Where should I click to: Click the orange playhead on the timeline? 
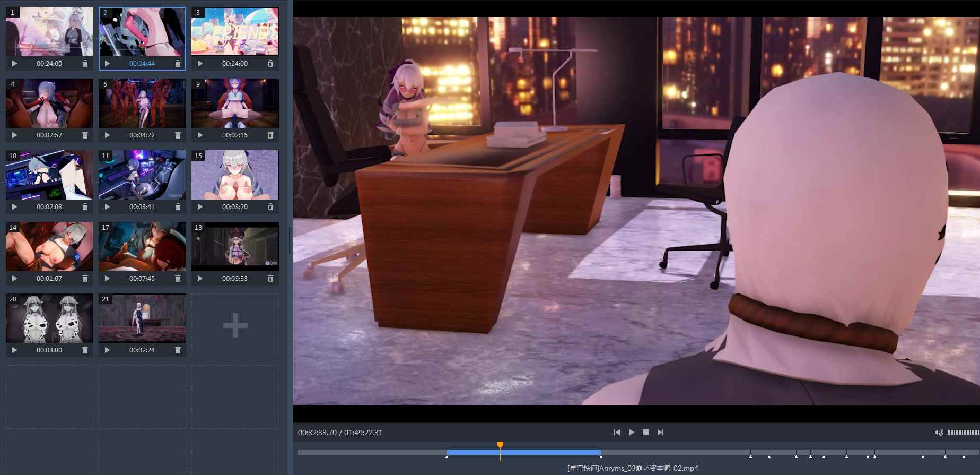point(500,446)
